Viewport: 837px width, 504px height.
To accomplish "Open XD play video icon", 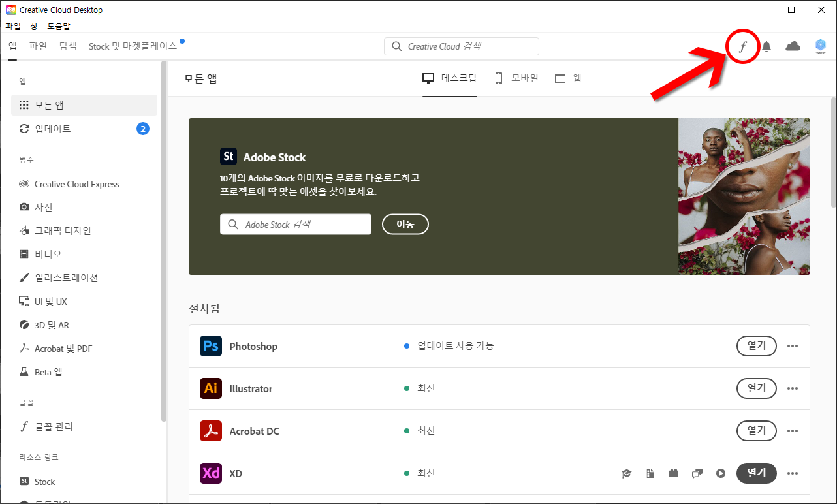I will (x=721, y=473).
